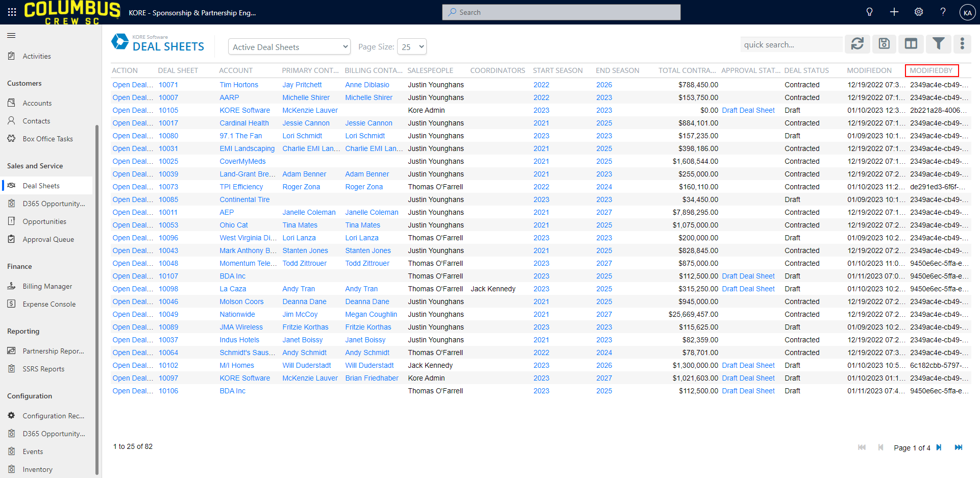The image size is (980, 478).
Task: Go to next page arrow
Action: [939, 447]
